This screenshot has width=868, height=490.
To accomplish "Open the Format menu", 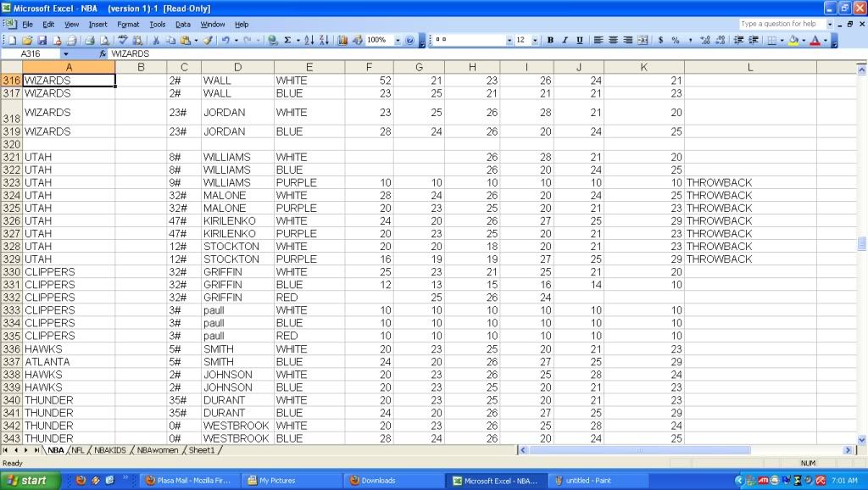I will coord(128,25).
